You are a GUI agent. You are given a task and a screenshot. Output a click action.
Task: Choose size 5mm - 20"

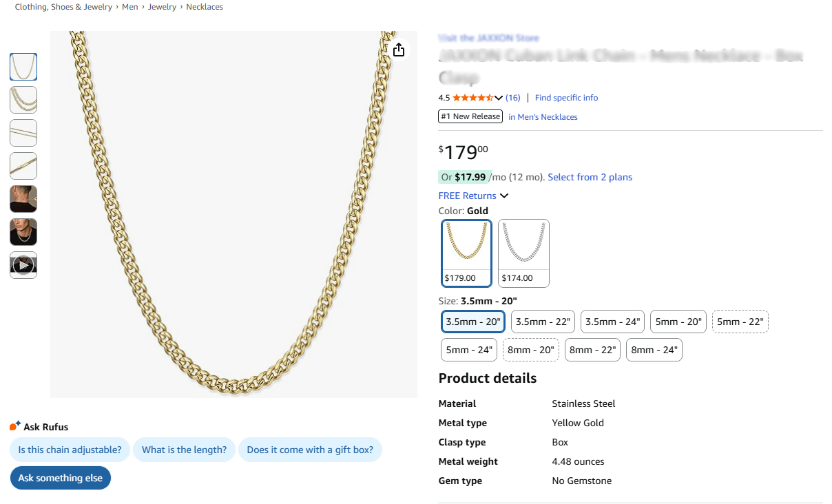pyautogui.click(x=678, y=322)
